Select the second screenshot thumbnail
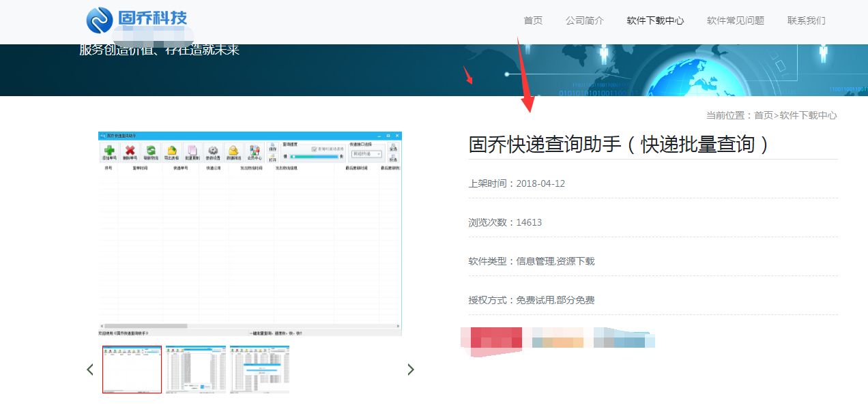Image resolution: width=868 pixels, height=420 pixels. click(196, 370)
